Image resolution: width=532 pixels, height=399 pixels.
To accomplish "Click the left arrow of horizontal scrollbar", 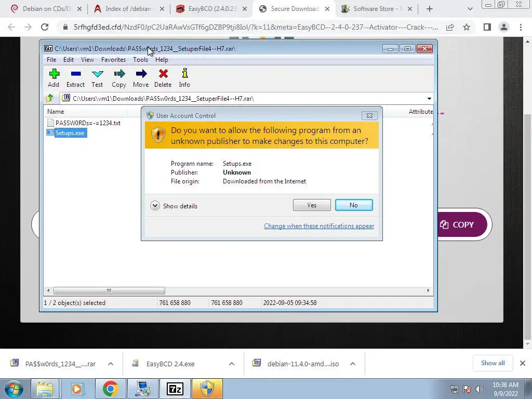I will pyautogui.click(x=48, y=291).
